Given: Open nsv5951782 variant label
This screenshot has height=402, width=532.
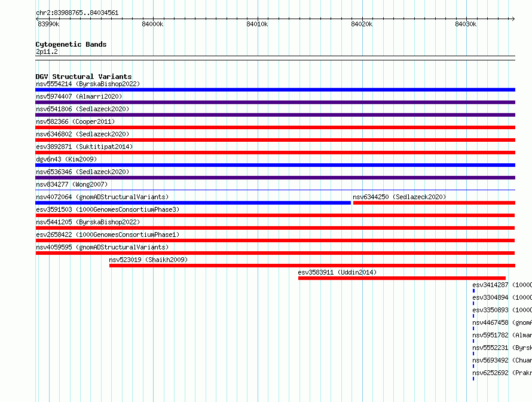Looking at the screenshot, I should (x=502, y=335).
